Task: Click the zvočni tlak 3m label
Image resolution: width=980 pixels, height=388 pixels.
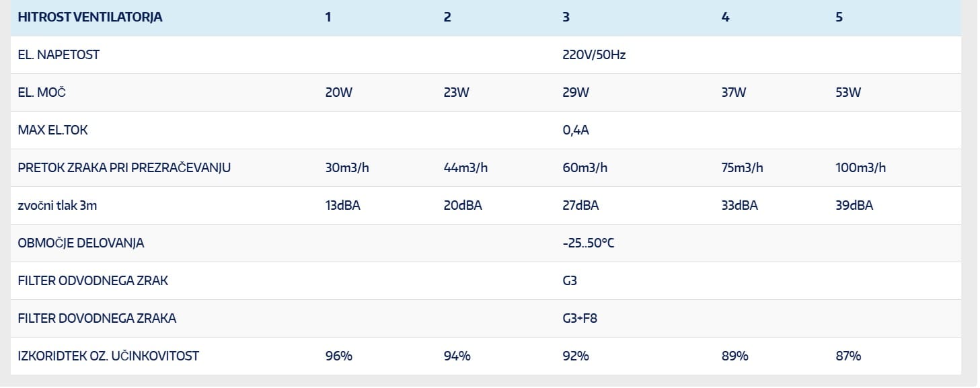Action: click(x=58, y=206)
